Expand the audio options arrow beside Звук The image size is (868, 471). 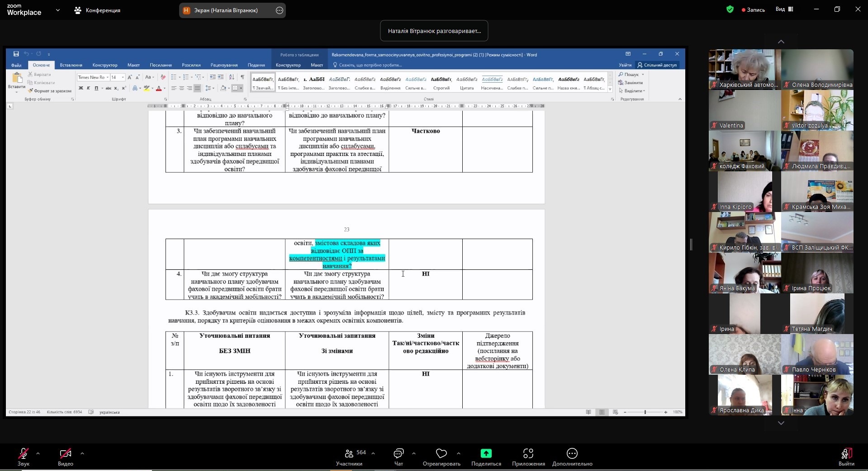(38, 453)
